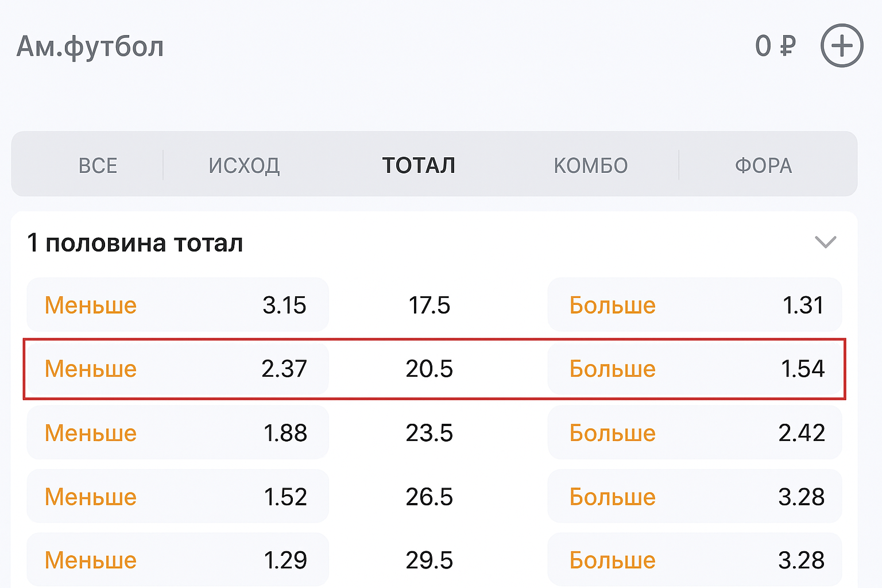Pick Больше 23.5 at odds 2.42

point(694,432)
